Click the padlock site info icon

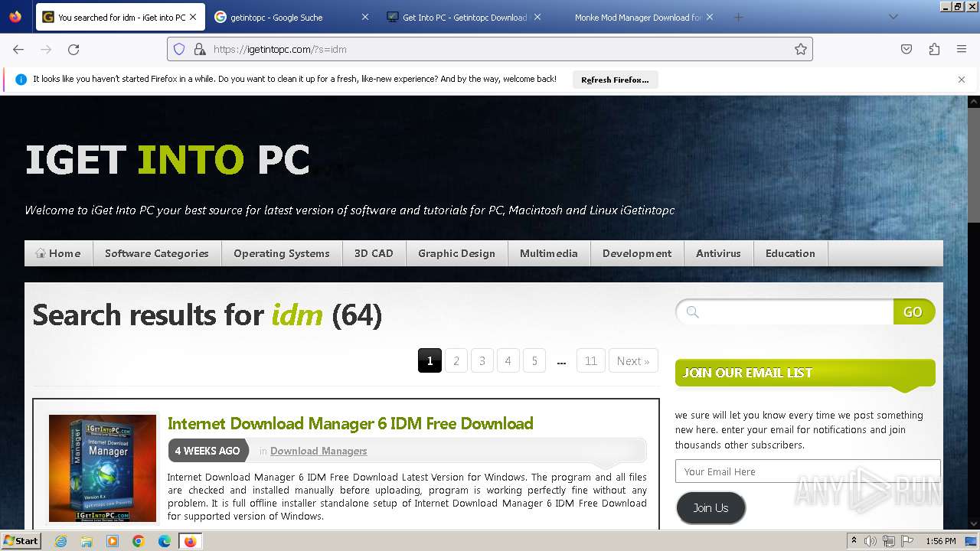200,49
